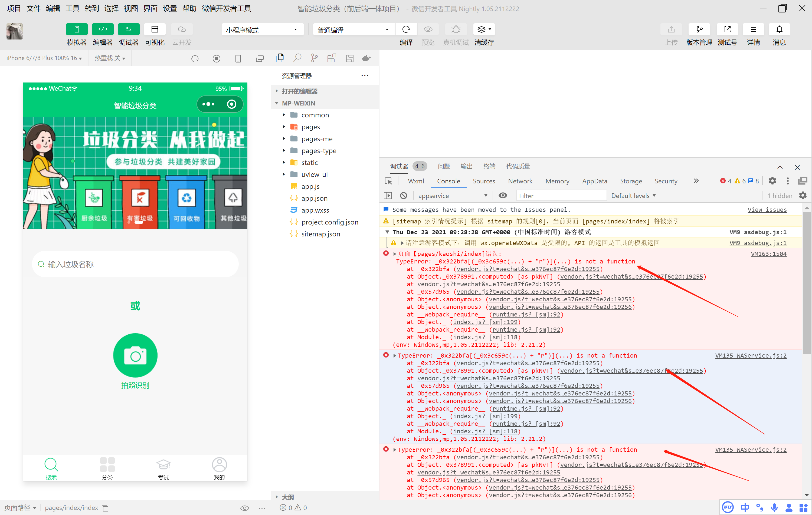Open the source control branch icon
Screen dimensions: 812x515
tap(314, 58)
